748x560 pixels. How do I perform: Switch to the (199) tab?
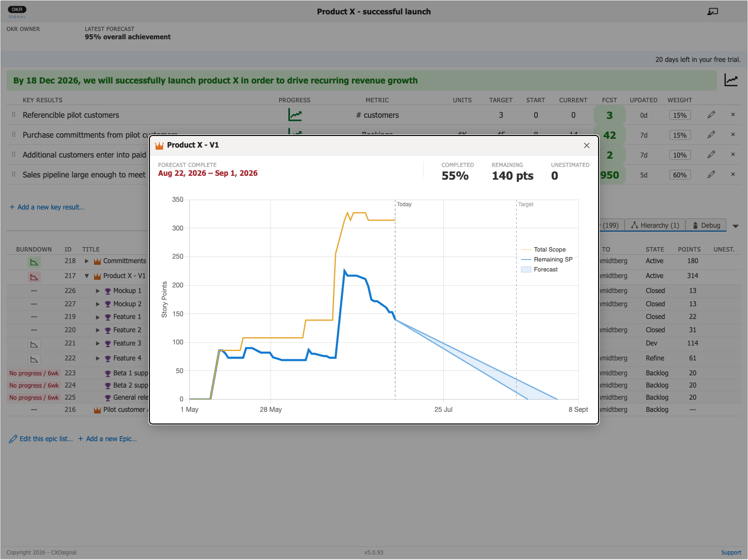click(x=611, y=226)
